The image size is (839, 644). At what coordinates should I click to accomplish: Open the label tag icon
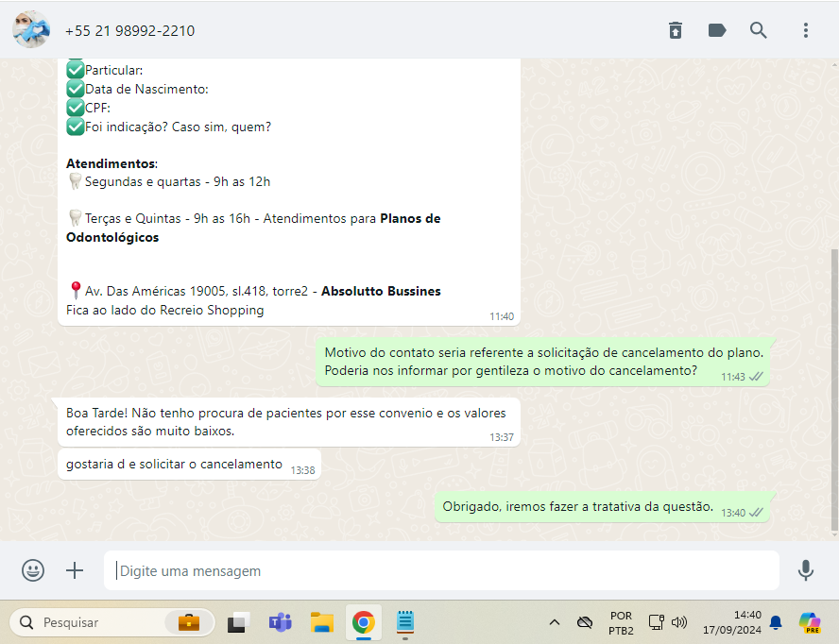click(717, 30)
